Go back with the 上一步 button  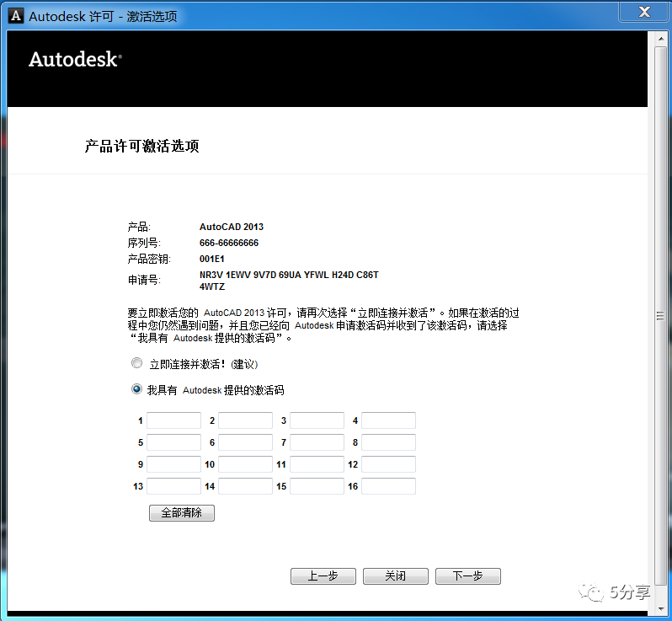[x=323, y=576]
